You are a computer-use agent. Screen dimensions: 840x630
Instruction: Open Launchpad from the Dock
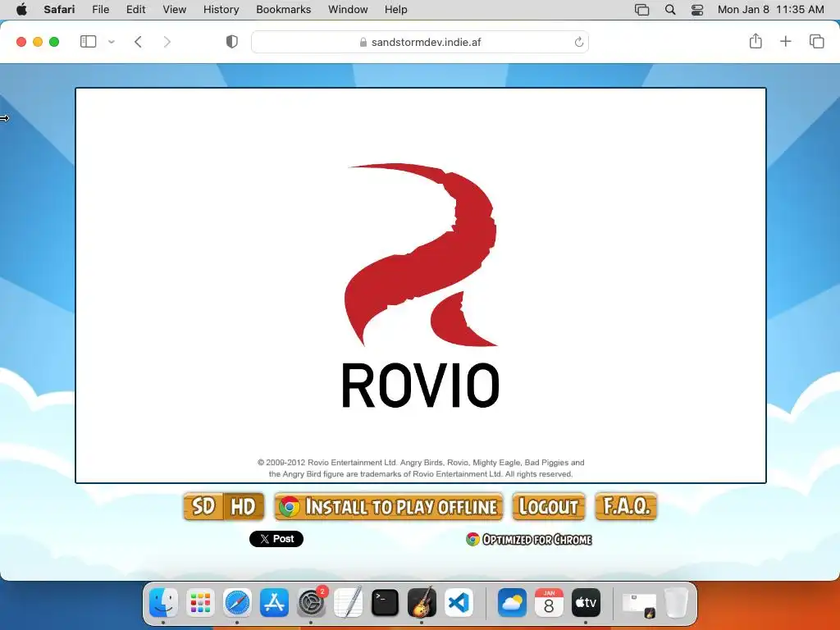click(x=200, y=603)
